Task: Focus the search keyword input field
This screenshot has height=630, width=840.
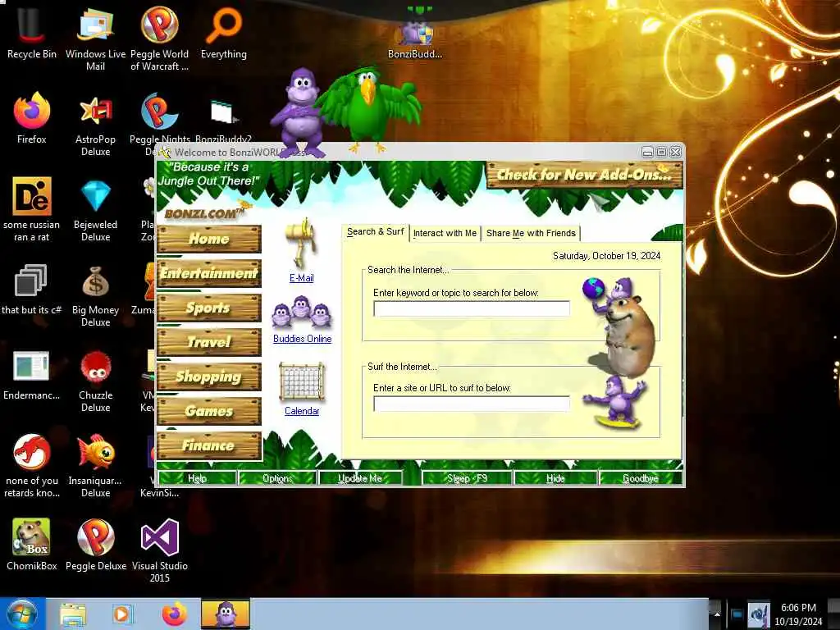Action: pyautogui.click(x=472, y=308)
